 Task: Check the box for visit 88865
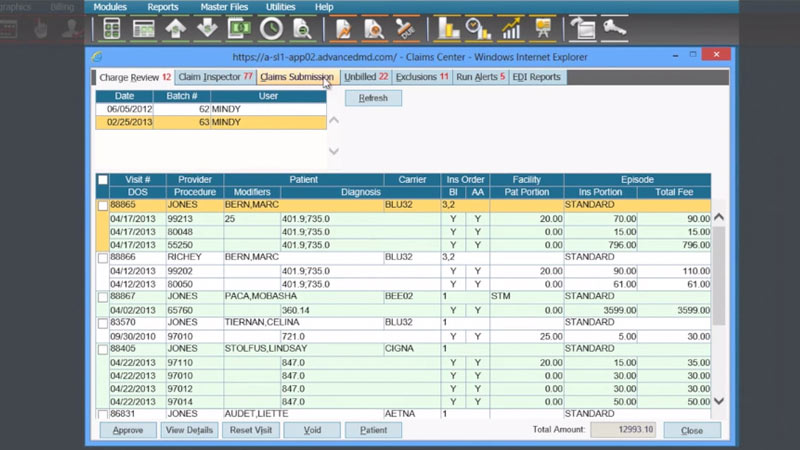[103, 206]
